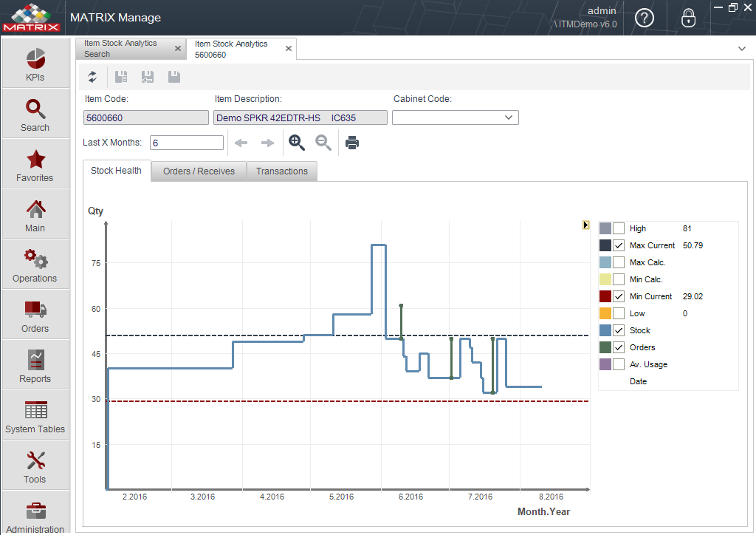Expand the tab list chevron
Viewport: 756px width, 535px height.
click(741, 49)
